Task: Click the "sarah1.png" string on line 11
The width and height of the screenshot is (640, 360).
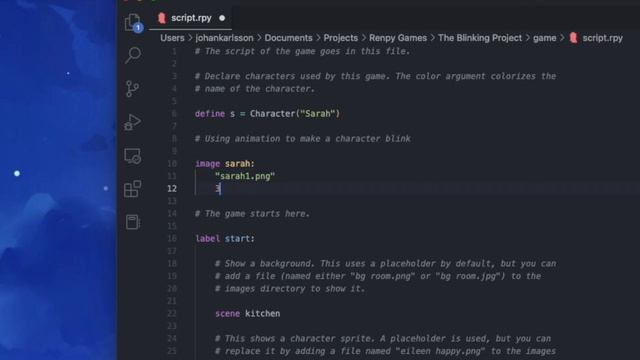Action: (245, 176)
